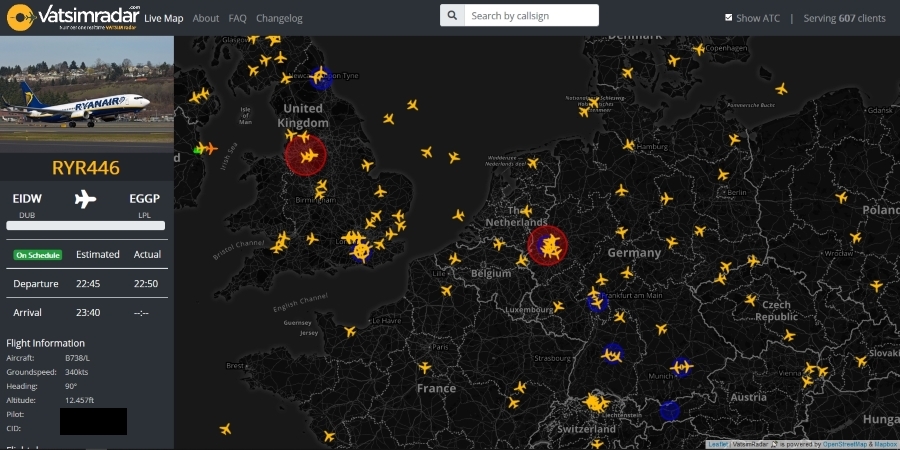
Task: Open the Changelog page
Action: click(279, 18)
